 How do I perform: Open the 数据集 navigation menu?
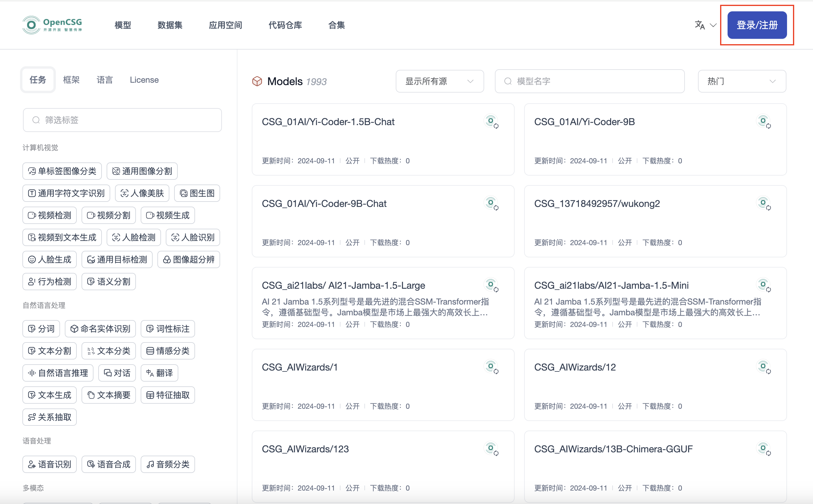pyautogui.click(x=170, y=25)
